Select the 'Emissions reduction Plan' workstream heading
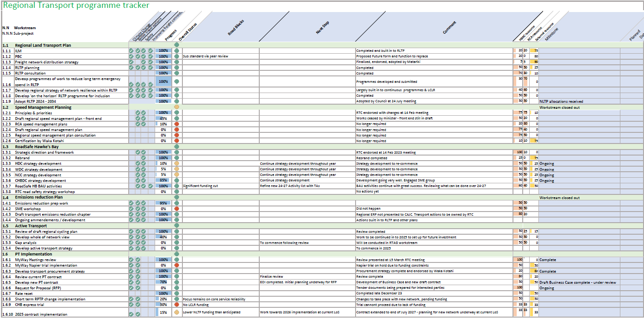The width and height of the screenshot is (644, 318). pos(39,198)
